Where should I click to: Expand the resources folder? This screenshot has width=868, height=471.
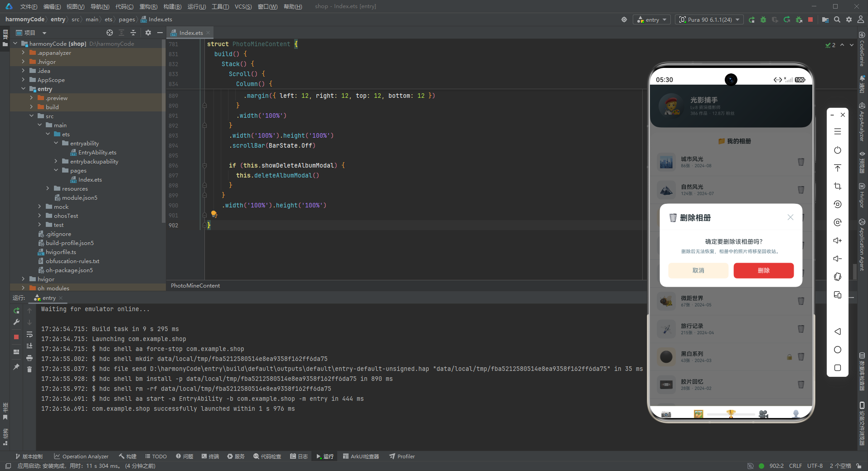click(x=48, y=188)
